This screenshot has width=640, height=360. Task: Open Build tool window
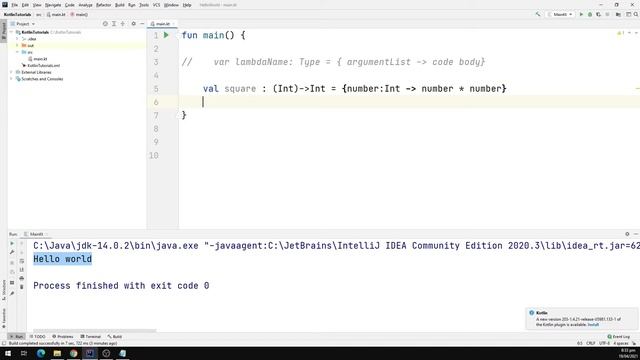click(115, 337)
